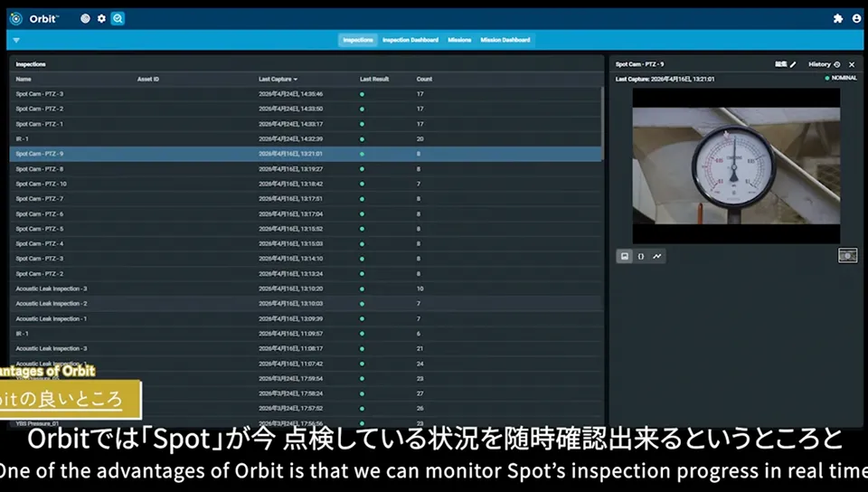
Task: Close the Spot Cam - PTZ - 9 panel
Action: pyautogui.click(x=852, y=65)
